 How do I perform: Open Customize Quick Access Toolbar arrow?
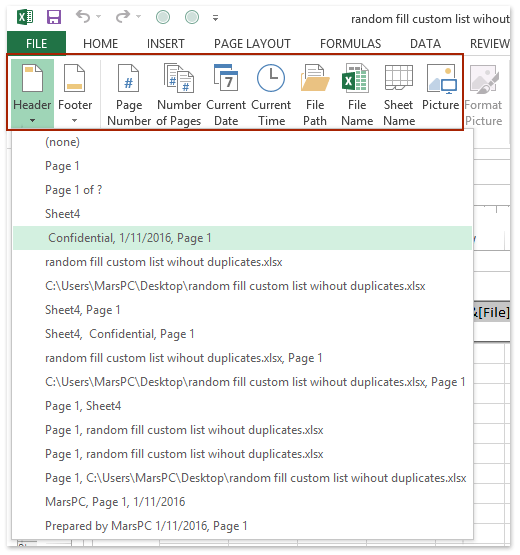[215, 18]
